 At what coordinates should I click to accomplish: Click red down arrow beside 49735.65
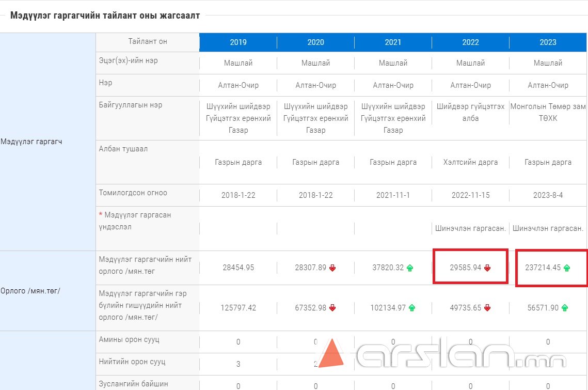[x=487, y=308]
